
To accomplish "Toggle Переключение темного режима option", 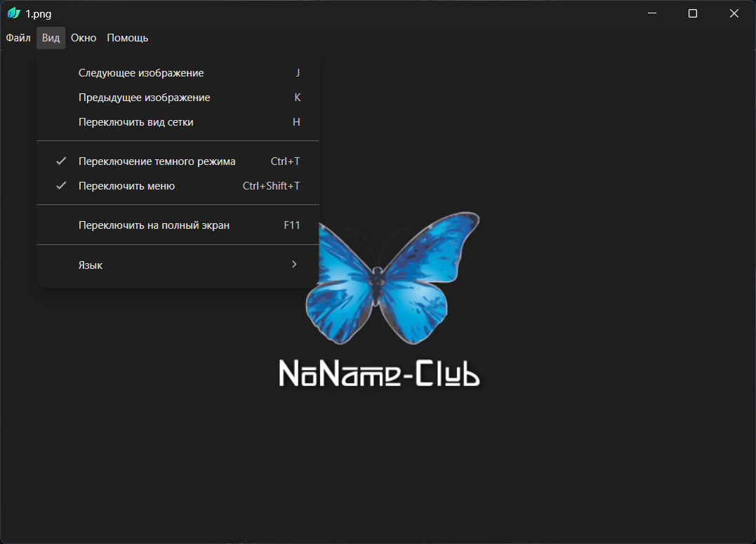I will coord(178,161).
